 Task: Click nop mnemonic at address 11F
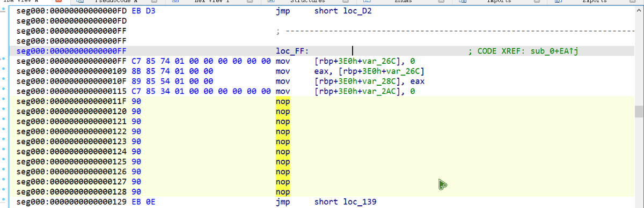[x=282, y=101]
